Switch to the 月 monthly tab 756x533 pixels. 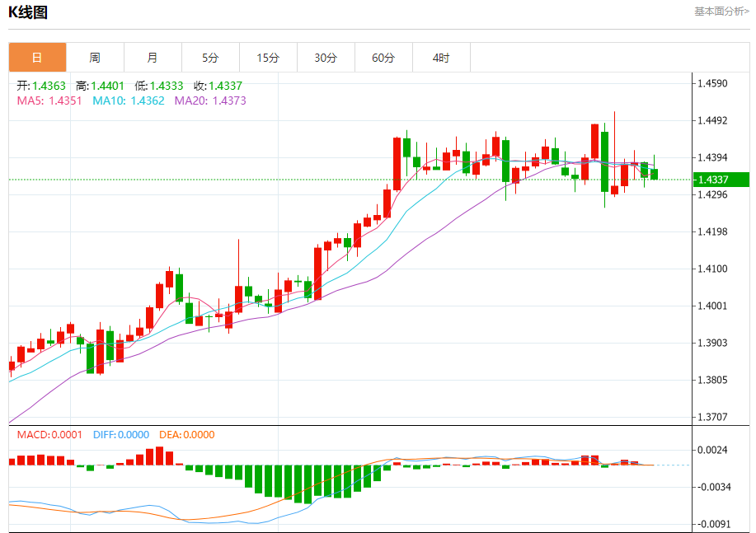153,58
